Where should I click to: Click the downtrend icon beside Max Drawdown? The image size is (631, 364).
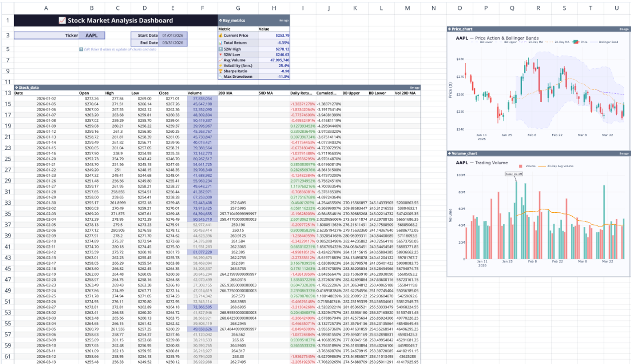pyautogui.click(x=221, y=77)
